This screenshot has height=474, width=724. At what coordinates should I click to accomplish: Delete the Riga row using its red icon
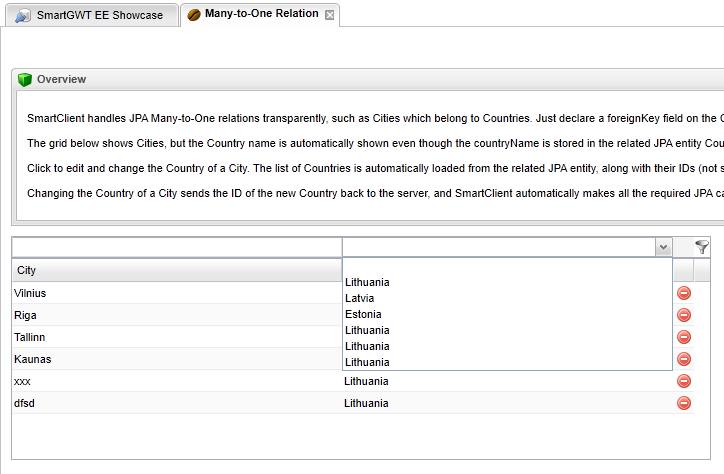coord(684,315)
